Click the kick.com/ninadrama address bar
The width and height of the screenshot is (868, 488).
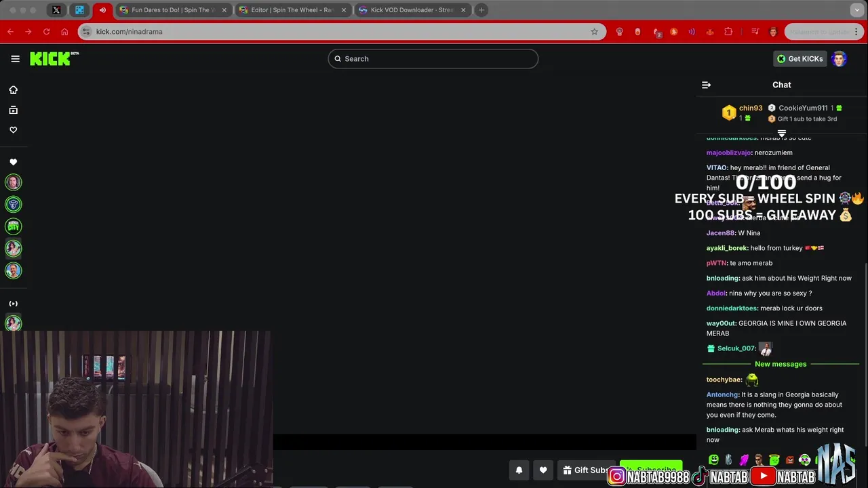pyautogui.click(x=341, y=32)
